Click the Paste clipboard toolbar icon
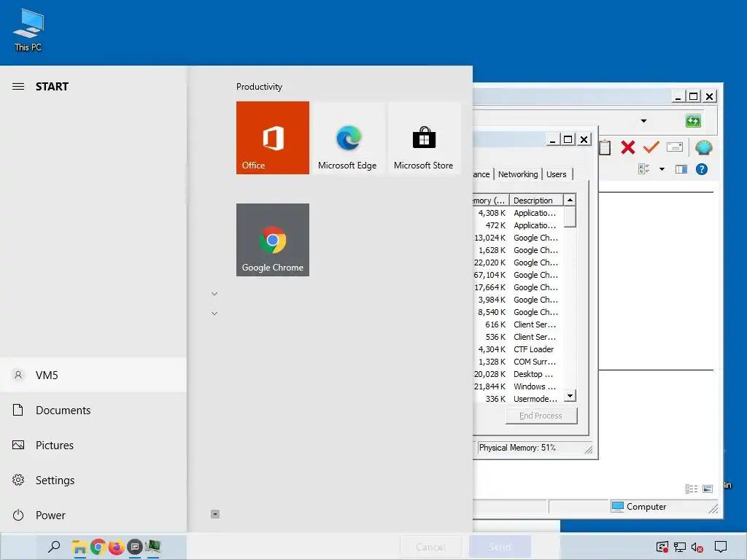The image size is (747, 560). coord(605,147)
